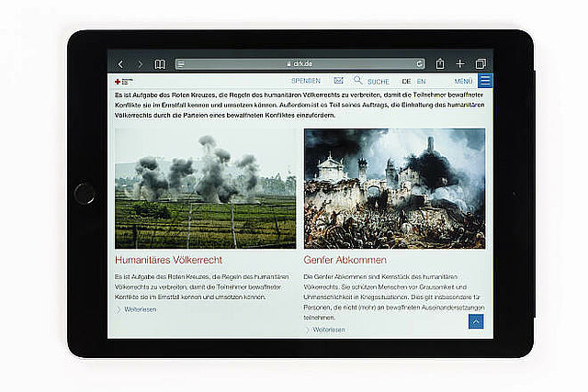Click chevron beside Genfer Abkommen Weiterlesen
Viewport: 588px width, 392px height.
[x=307, y=330]
